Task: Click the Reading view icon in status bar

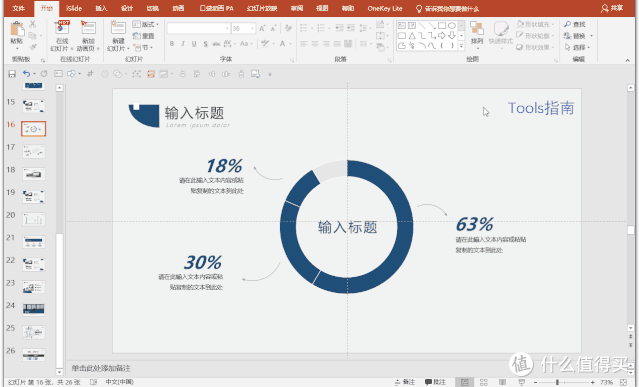Action: (502, 382)
